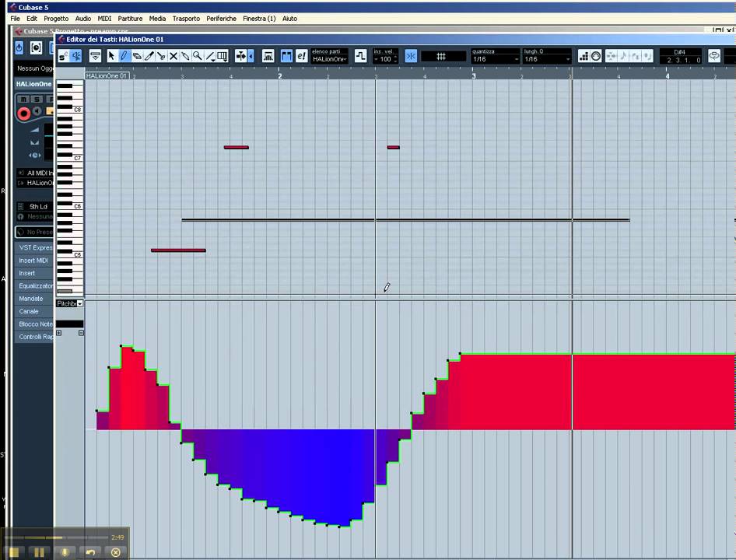Select the Draw pencil tool
The height and width of the screenshot is (560, 736).
(124, 56)
